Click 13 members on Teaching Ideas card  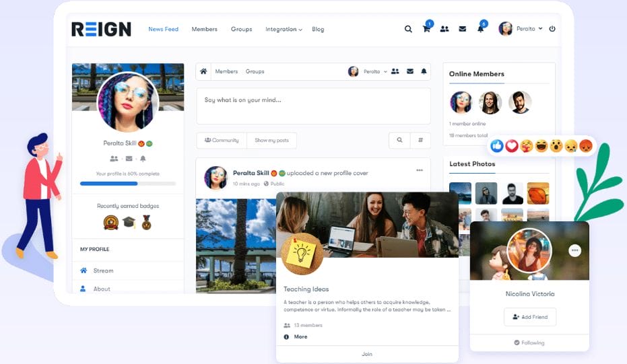pyautogui.click(x=308, y=325)
